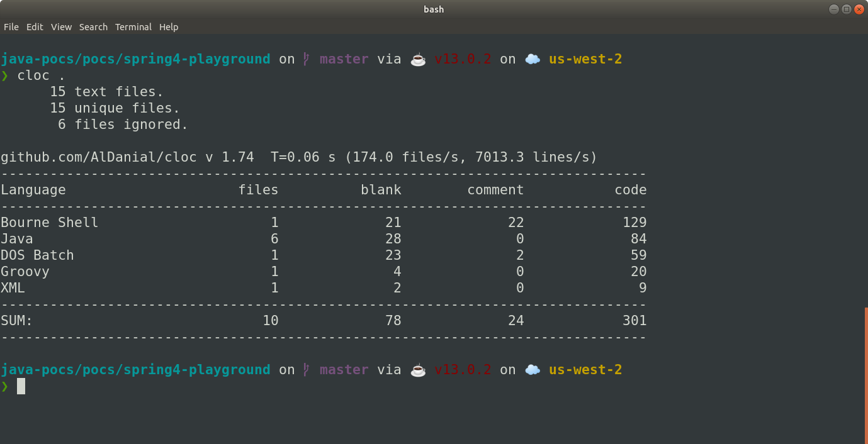Click the 'files' column header
868x444 pixels.
click(258, 190)
